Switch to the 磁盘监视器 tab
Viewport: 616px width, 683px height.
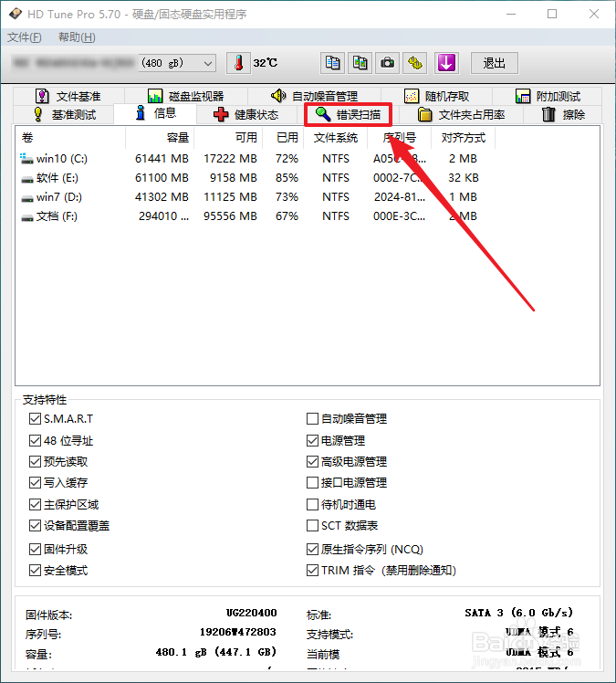(x=186, y=96)
